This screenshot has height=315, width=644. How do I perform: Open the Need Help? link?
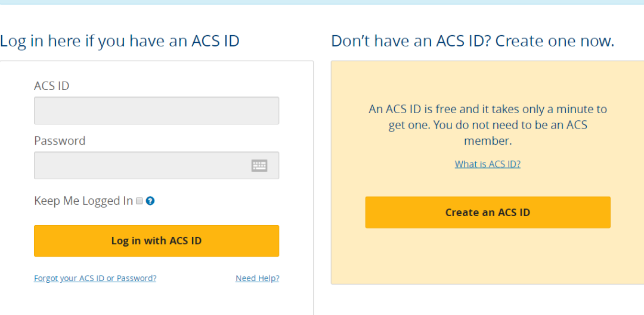257,278
